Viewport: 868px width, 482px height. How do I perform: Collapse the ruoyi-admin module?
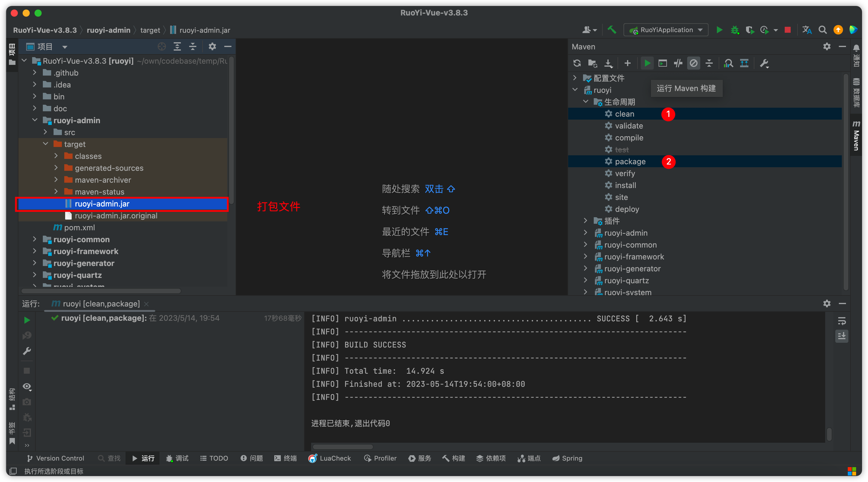pyautogui.click(x=35, y=120)
